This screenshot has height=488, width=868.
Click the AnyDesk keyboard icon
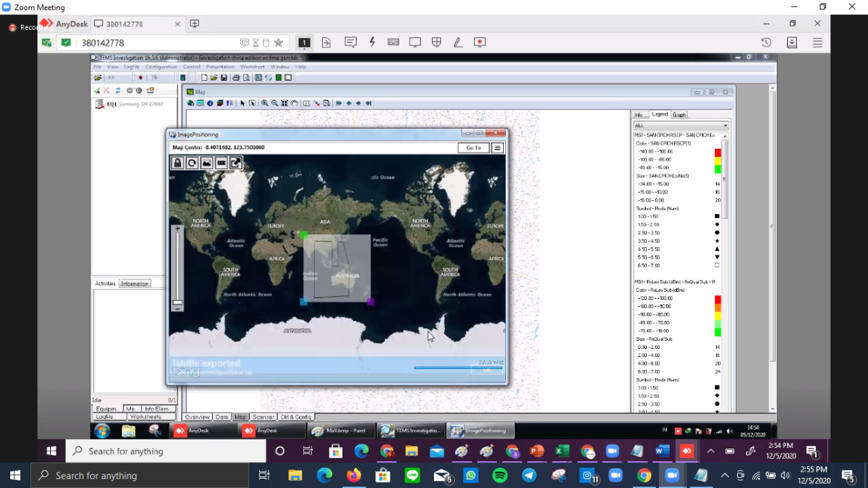coord(393,42)
